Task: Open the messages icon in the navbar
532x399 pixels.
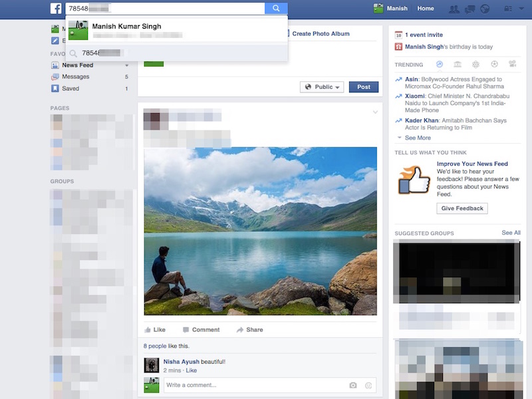Action: tap(470, 9)
